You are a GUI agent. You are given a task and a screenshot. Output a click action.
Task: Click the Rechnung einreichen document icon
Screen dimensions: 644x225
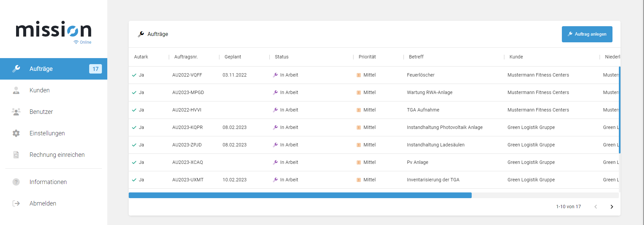pyautogui.click(x=16, y=155)
